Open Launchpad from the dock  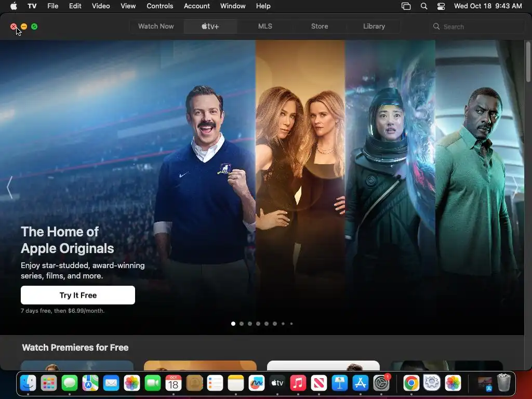[x=49, y=383]
